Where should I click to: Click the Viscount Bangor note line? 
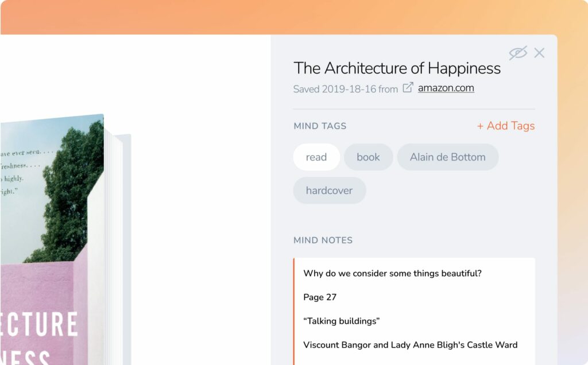410,345
